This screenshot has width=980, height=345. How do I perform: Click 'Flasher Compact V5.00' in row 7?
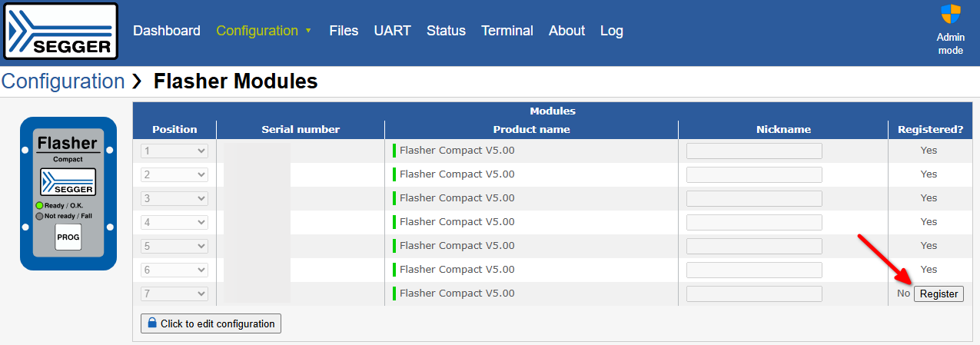coord(457,293)
